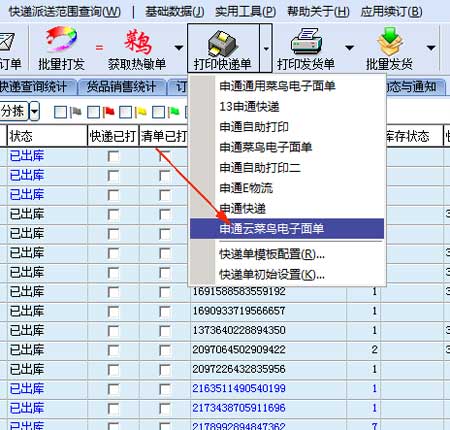Select blue order number 2163511490540199
Screen dimensions: 450x430
(239, 388)
